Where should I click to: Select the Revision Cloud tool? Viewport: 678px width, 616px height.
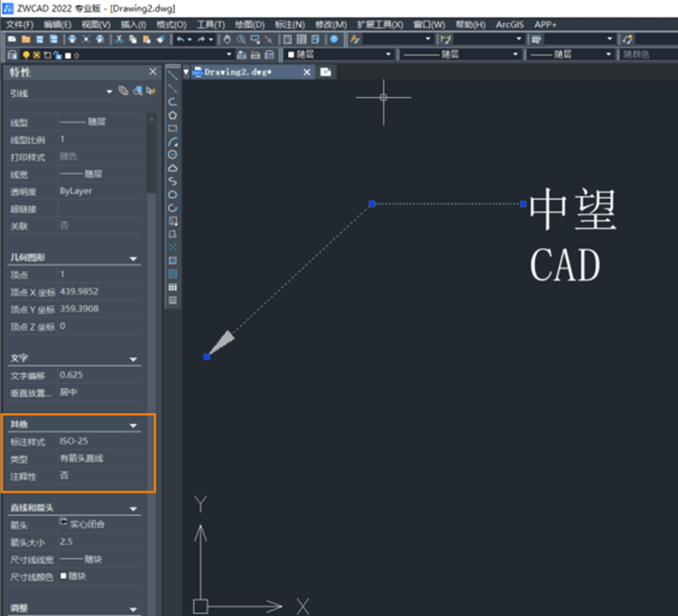(172, 168)
